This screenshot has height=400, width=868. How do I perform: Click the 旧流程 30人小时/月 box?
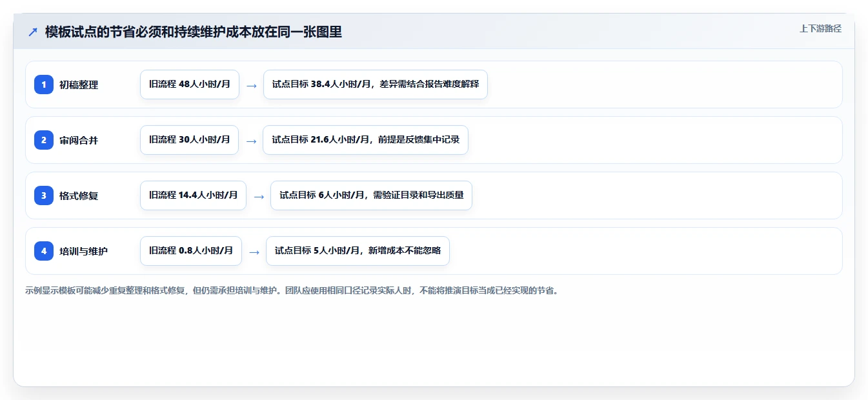pos(190,140)
